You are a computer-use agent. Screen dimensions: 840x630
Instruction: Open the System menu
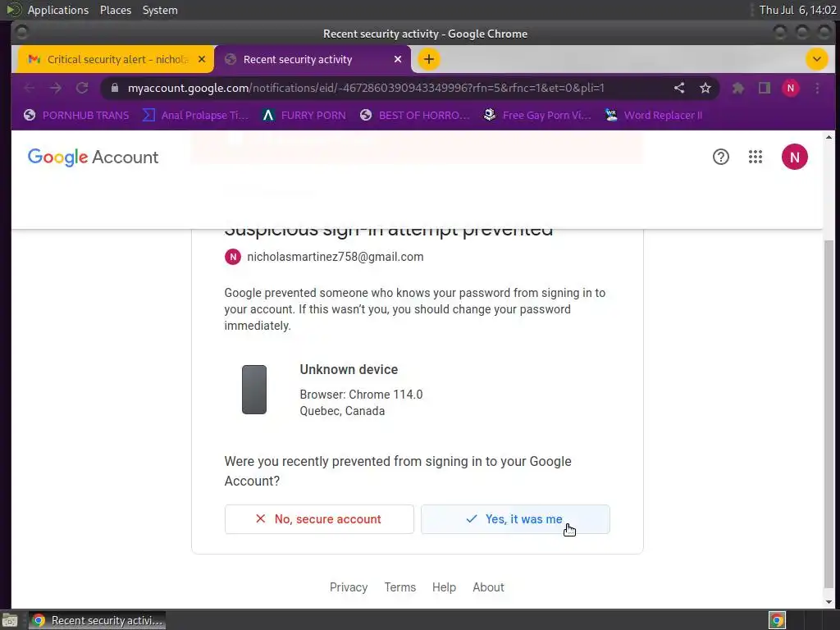point(160,10)
